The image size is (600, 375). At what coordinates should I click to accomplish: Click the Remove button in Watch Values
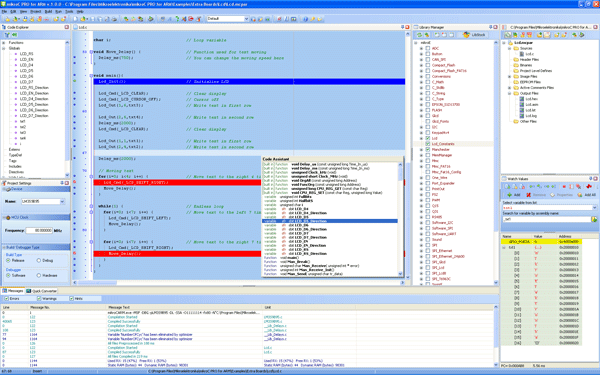(x=536, y=195)
